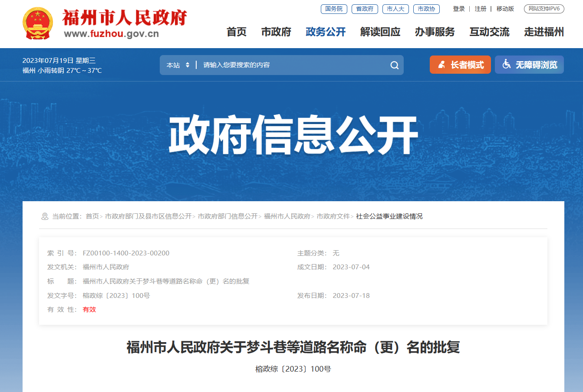Click 注册 to register an account
This screenshot has height=392, width=583.
pyautogui.click(x=480, y=9)
